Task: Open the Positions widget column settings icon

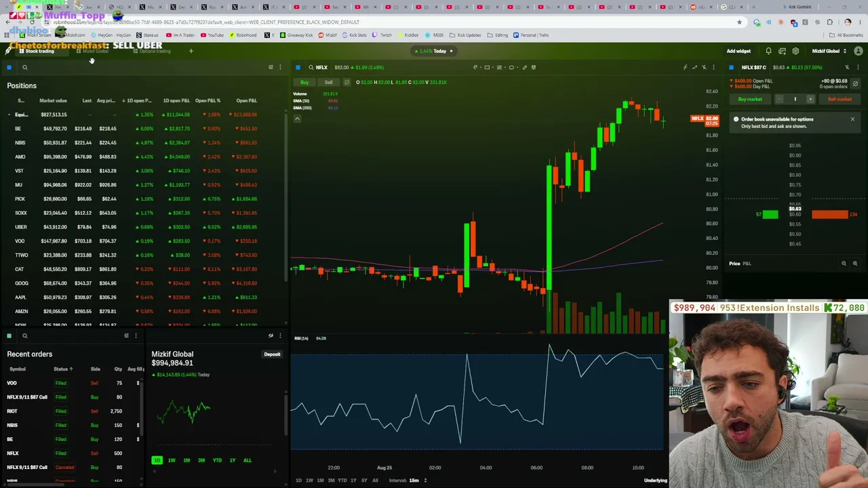Action: [271, 67]
